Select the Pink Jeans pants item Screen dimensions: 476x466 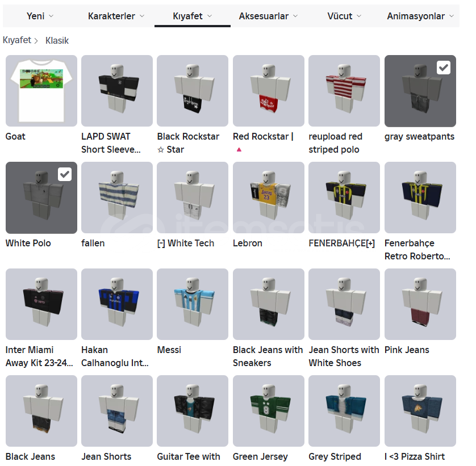pyautogui.click(x=420, y=304)
